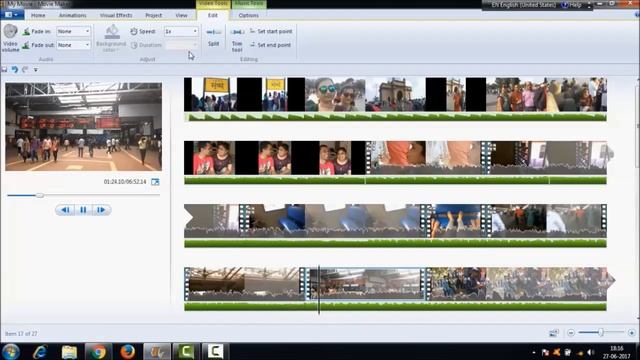Viewport: 640px width, 360px height.
Task: Click the Music Tools contextual tab header
Action: (x=249, y=4)
